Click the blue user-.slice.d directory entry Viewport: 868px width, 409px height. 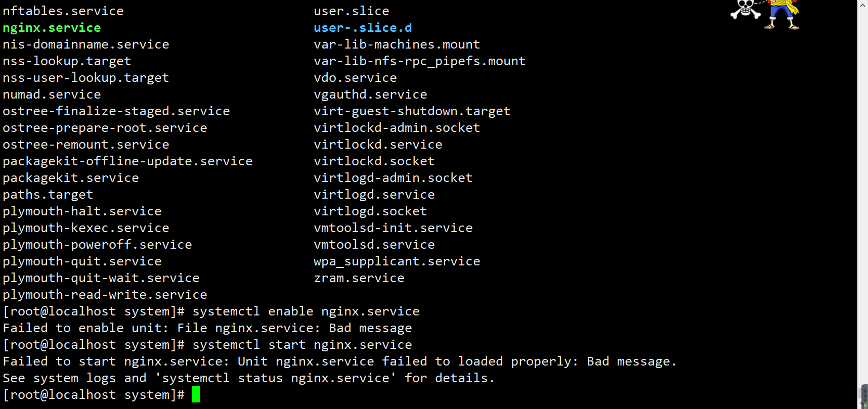pyautogui.click(x=363, y=28)
